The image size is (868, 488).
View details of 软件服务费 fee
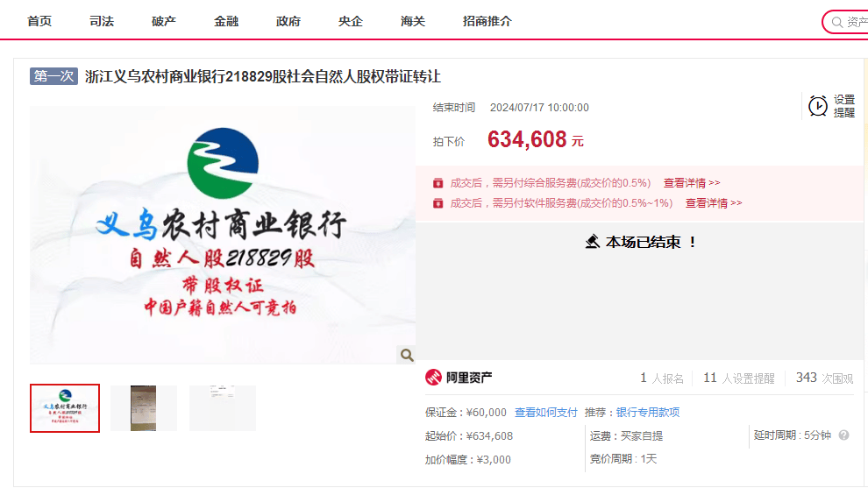pyautogui.click(x=714, y=203)
